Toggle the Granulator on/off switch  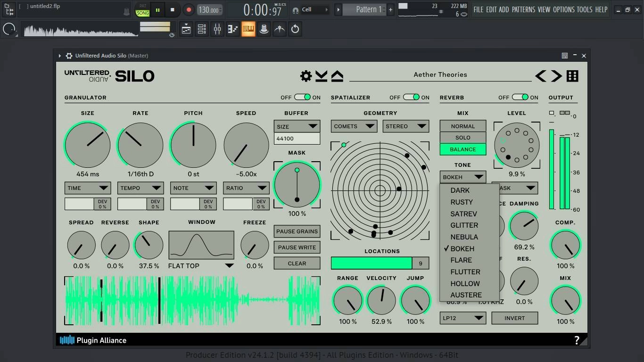302,97
